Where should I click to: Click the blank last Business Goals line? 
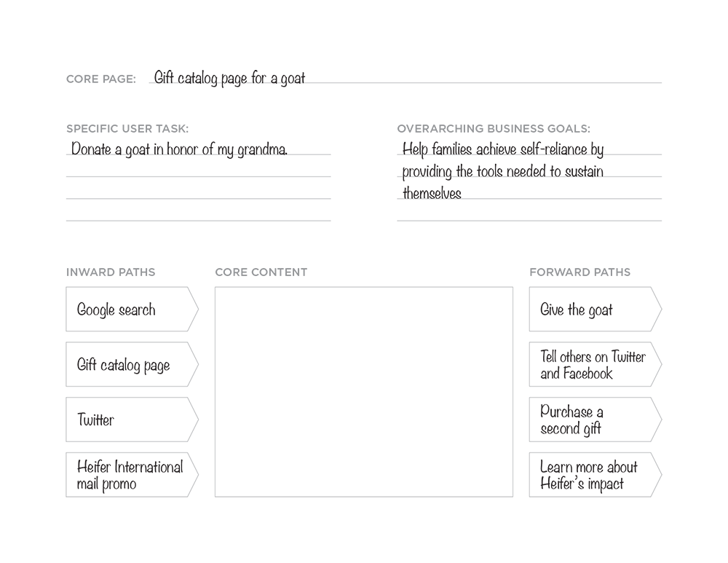pos(529,215)
